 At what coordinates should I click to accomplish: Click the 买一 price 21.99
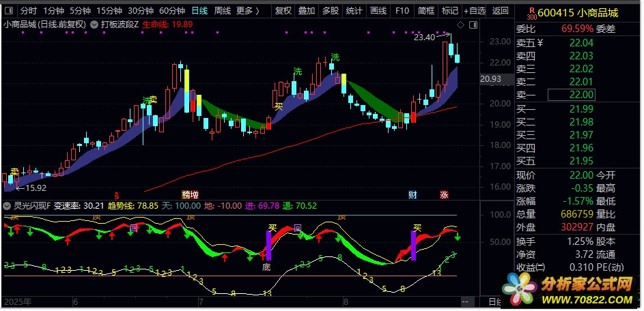582,108
